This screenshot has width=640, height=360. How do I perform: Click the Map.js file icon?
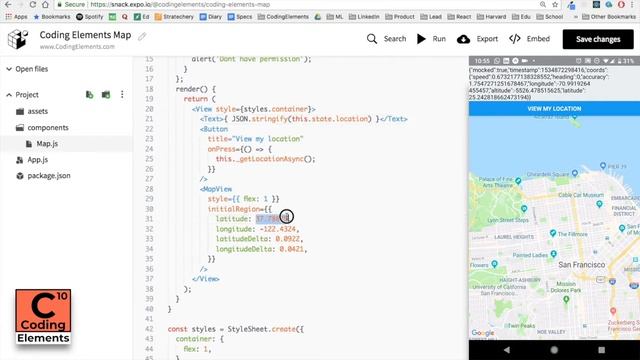(x=29, y=144)
